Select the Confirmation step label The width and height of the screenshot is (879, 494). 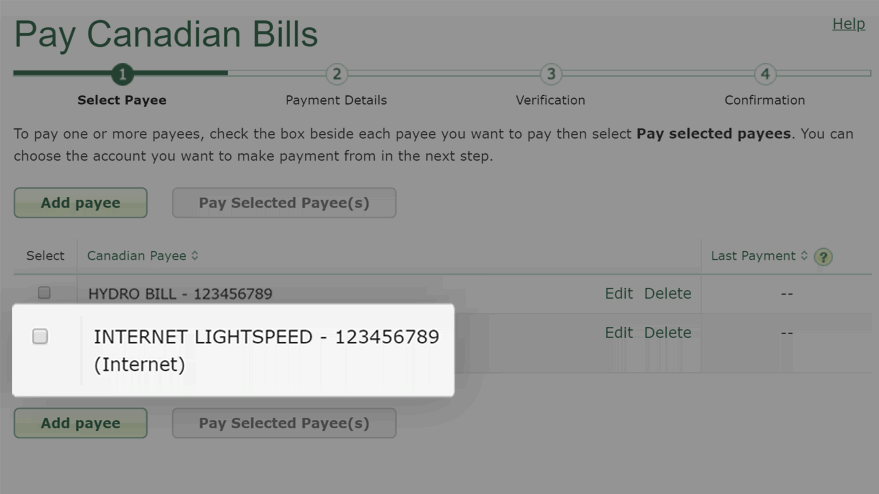[x=765, y=100]
